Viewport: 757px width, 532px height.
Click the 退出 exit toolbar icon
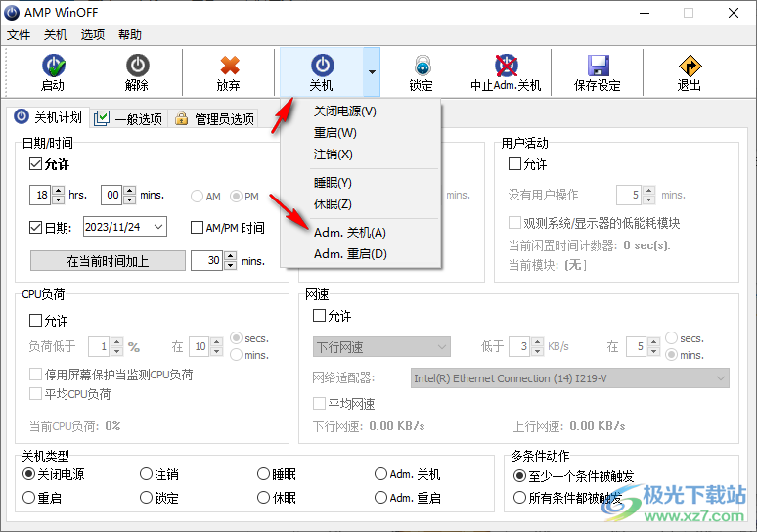click(x=690, y=66)
